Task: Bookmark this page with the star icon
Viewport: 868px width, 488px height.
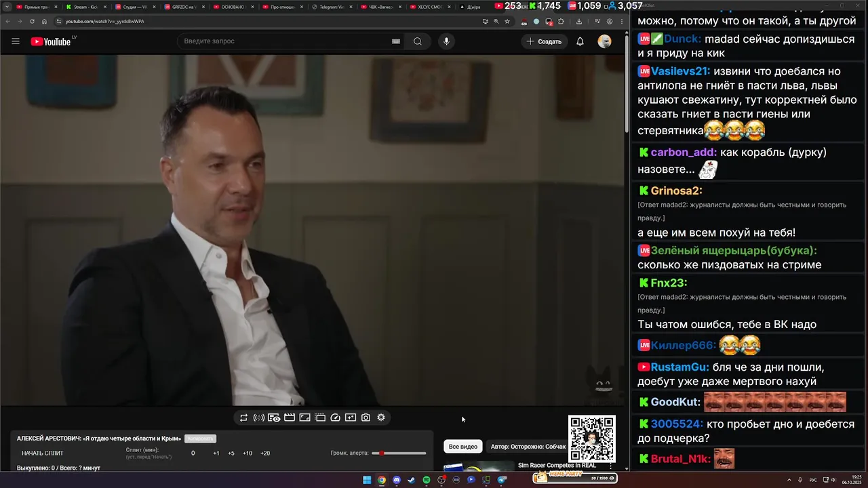Action: click(507, 21)
